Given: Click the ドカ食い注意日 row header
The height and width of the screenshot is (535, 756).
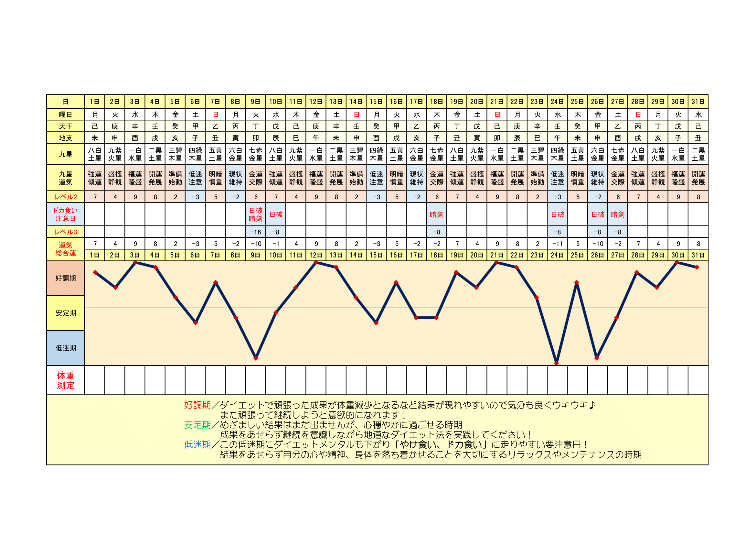Looking at the screenshot, I should click(66, 214).
